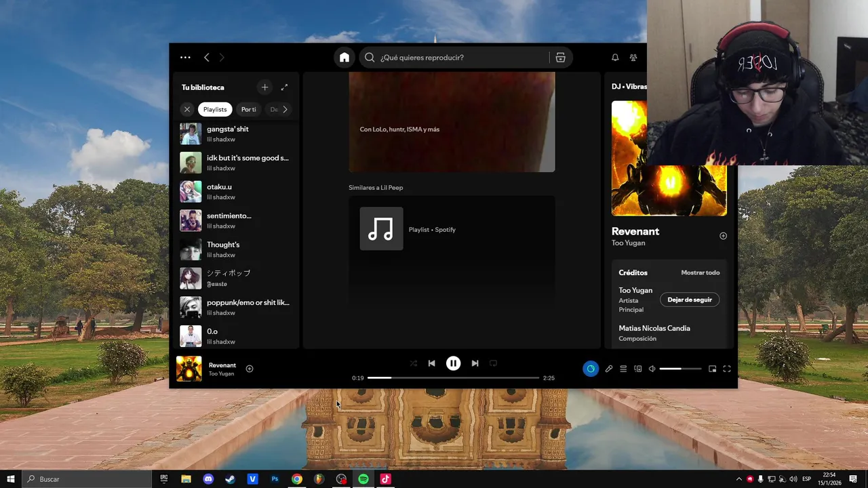Add Revenant to library in side panel

coord(723,236)
